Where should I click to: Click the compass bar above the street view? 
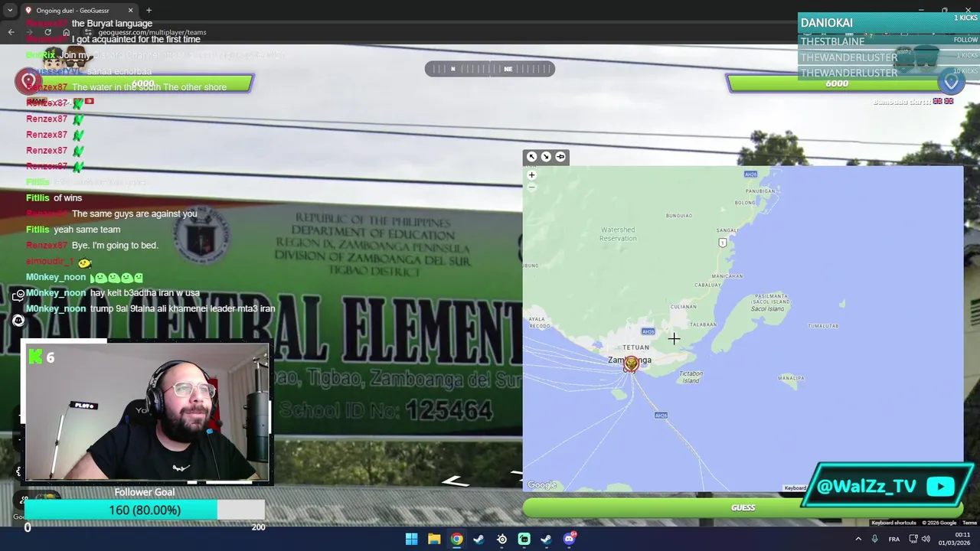[x=490, y=69]
